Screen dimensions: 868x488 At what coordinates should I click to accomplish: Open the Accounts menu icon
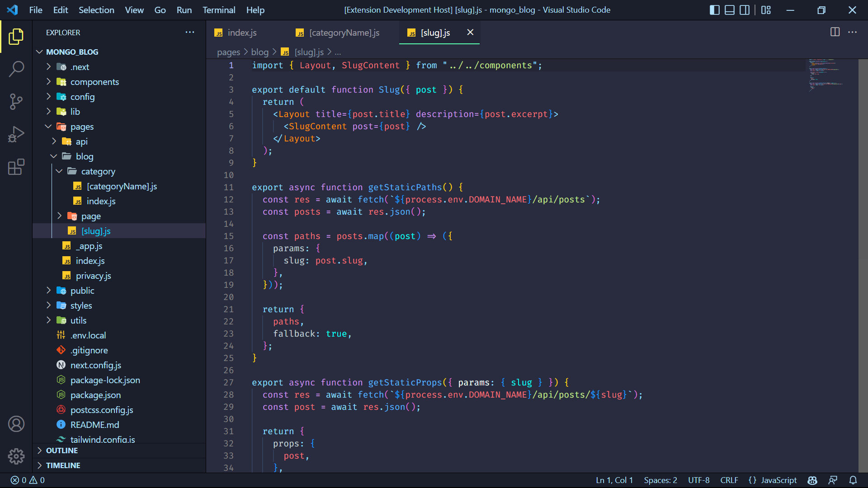[x=16, y=424]
